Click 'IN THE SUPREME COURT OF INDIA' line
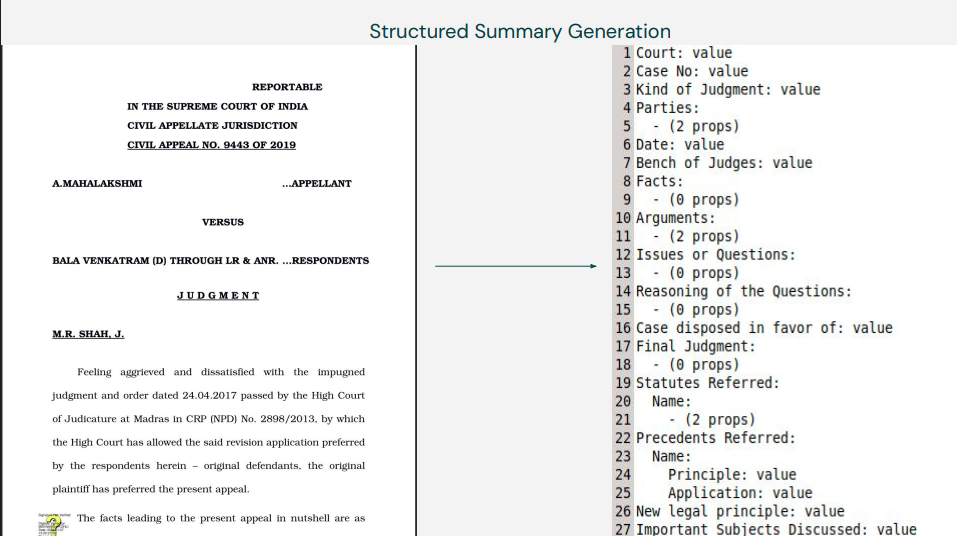957x536 pixels. click(x=217, y=106)
